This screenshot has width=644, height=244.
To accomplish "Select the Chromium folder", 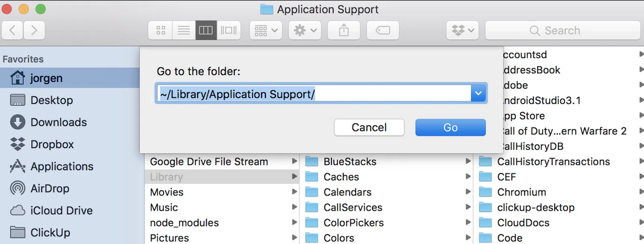I will (521, 192).
